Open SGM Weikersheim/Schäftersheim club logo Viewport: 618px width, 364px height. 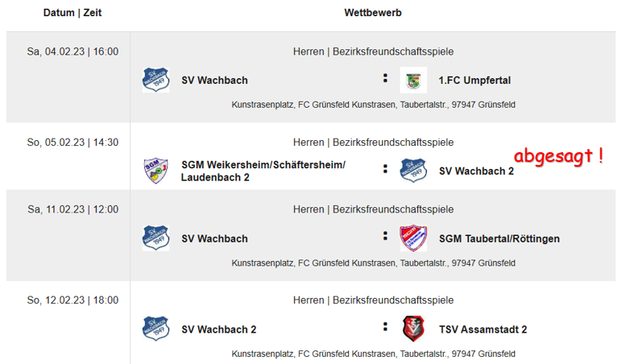(156, 171)
